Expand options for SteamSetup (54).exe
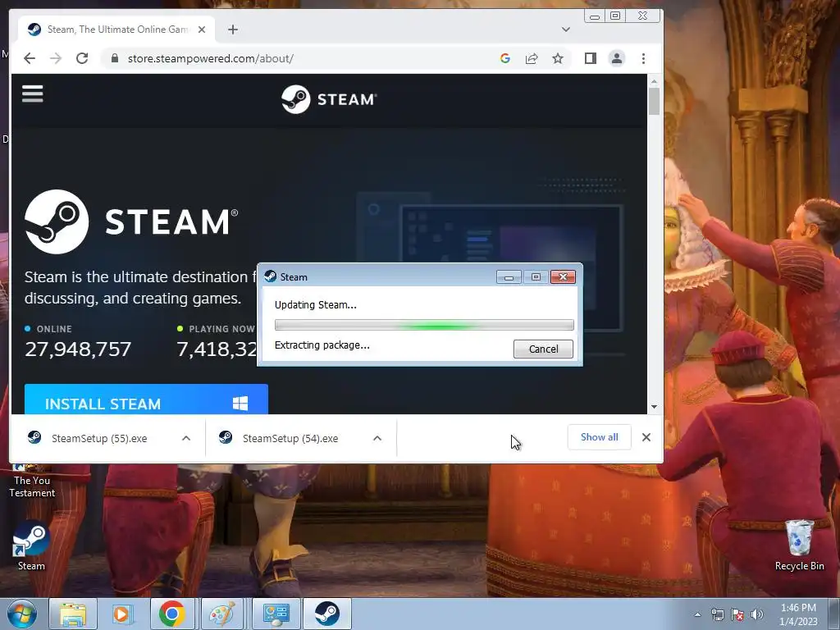Viewport: 840px width, 630px height. [377, 438]
